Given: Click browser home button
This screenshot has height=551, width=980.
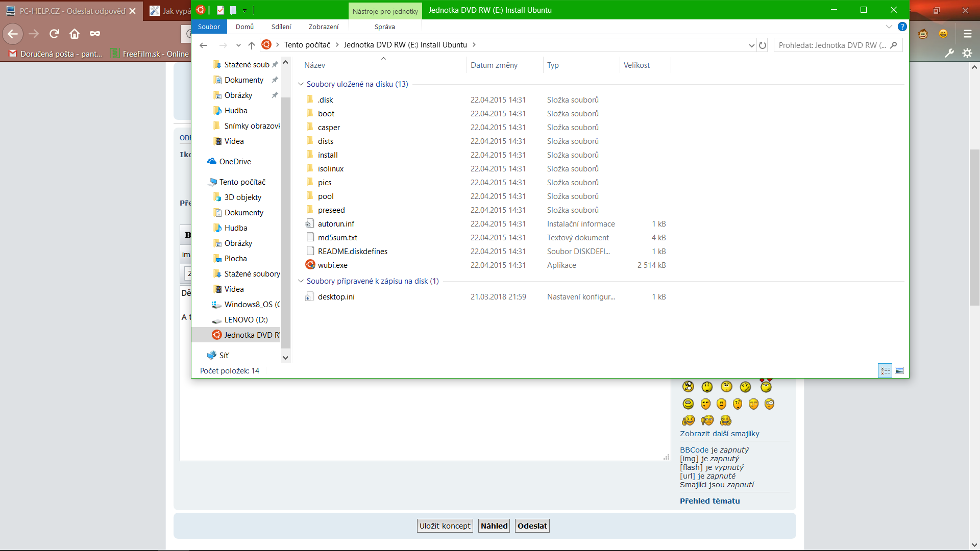Looking at the screenshot, I should (75, 34).
